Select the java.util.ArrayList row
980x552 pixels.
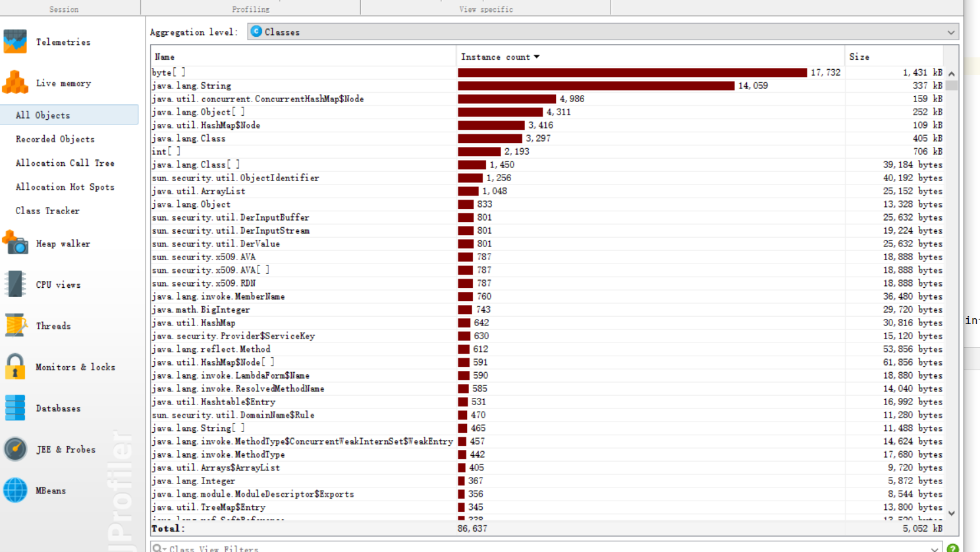pyautogui.click(x=547, y=191)
